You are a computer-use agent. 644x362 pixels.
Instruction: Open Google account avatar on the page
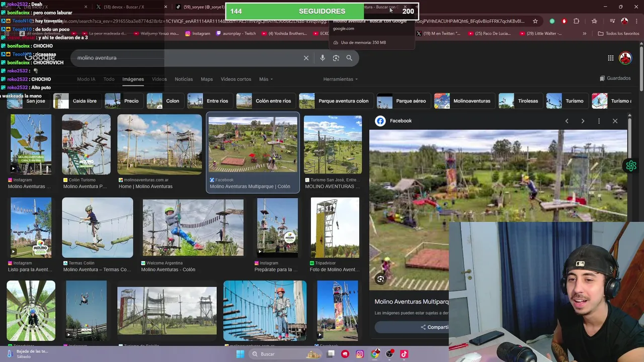pos(625,58)
